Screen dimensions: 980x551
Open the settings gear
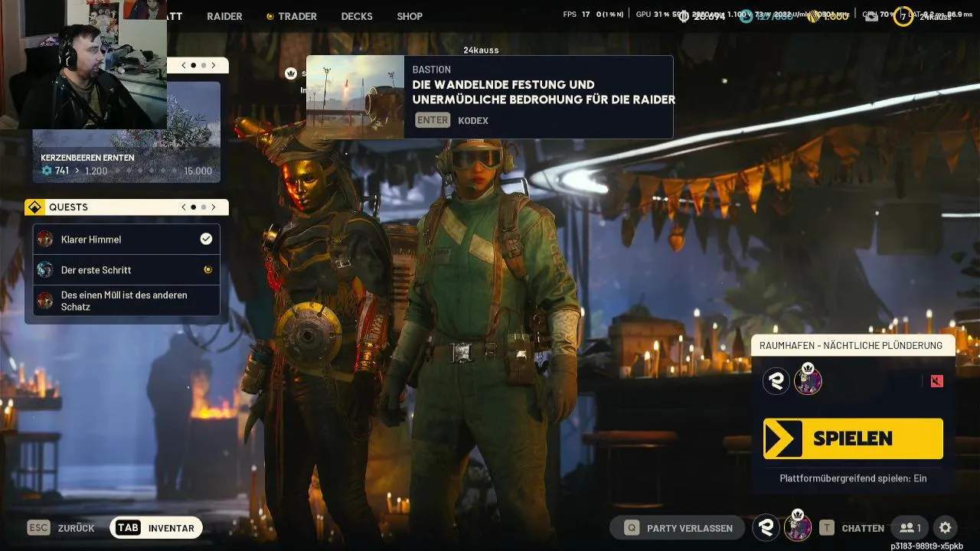pos(945,528)
